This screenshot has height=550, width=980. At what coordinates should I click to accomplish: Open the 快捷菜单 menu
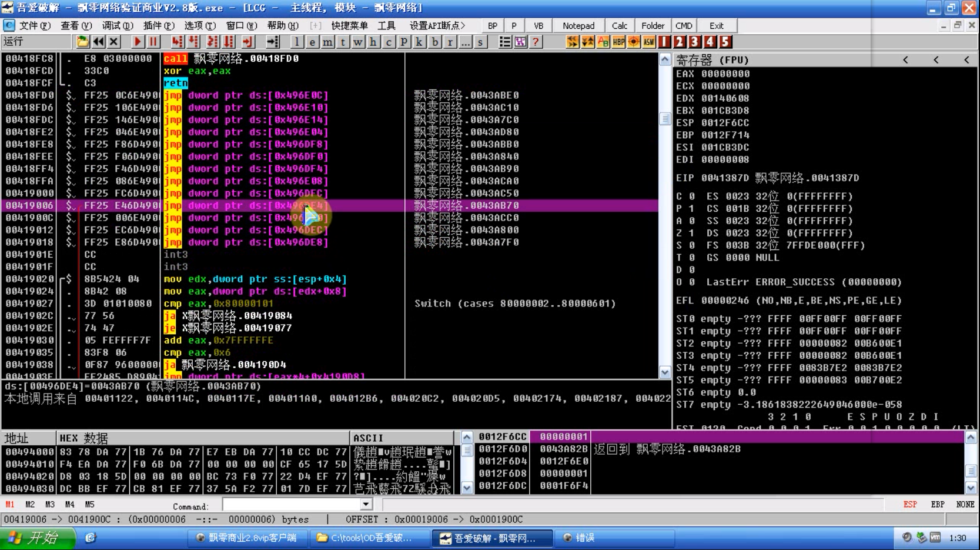pyautogui.click(x=350, y=25)
